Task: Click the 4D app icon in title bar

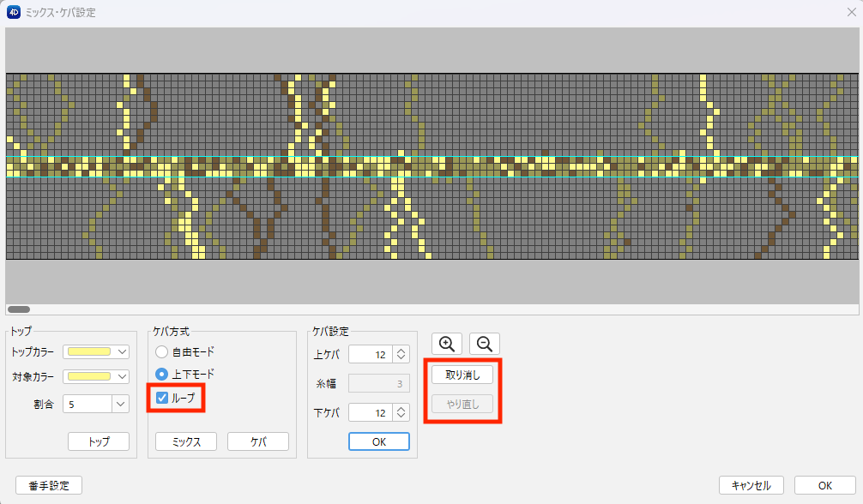Action: click(x=13, y=12)
